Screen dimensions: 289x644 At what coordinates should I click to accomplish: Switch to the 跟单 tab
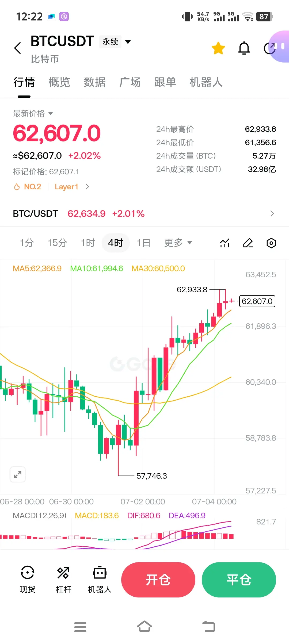[x=165, y=82]
